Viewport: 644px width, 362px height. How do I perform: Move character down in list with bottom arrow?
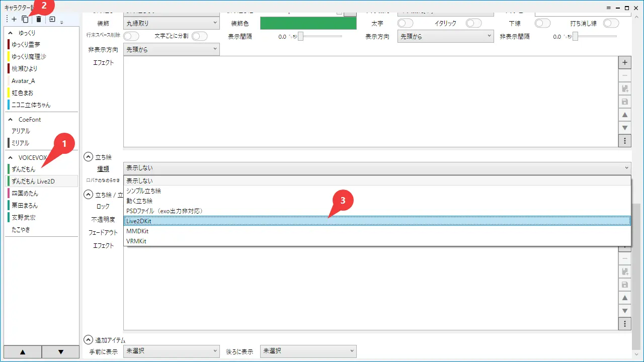pos(61,352)
